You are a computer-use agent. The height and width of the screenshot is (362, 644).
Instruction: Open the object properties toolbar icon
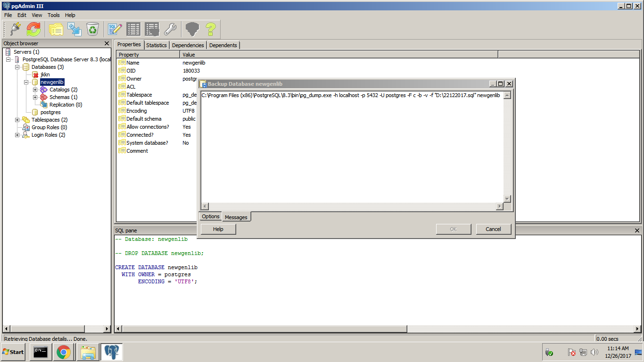coord(56,29)
